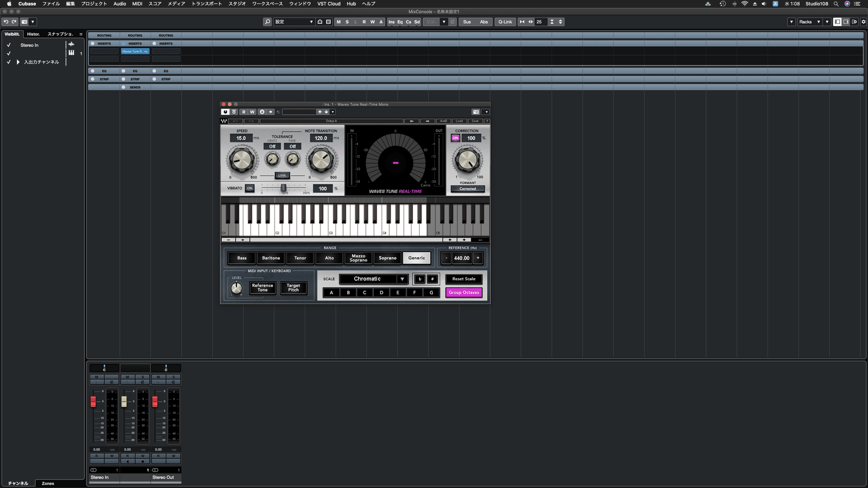868x488 pixels.
Task: Click the Stereo Out channel fader
Action: pos(155,401)
